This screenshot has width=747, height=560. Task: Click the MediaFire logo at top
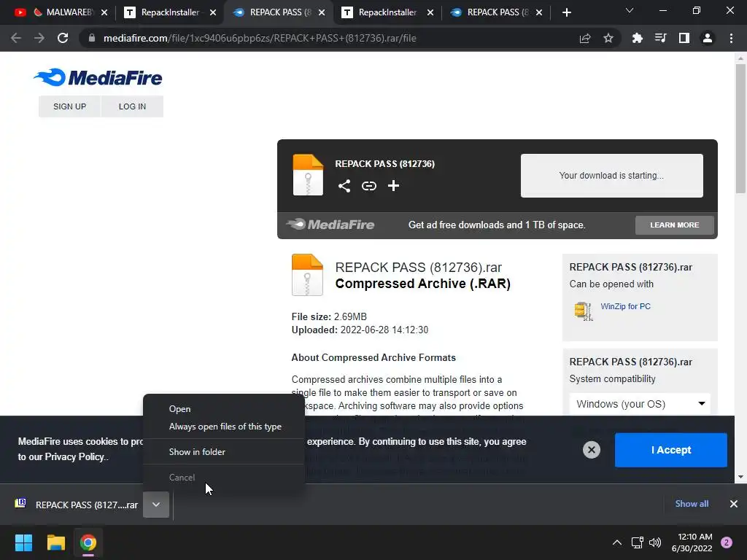pos(98,77)
